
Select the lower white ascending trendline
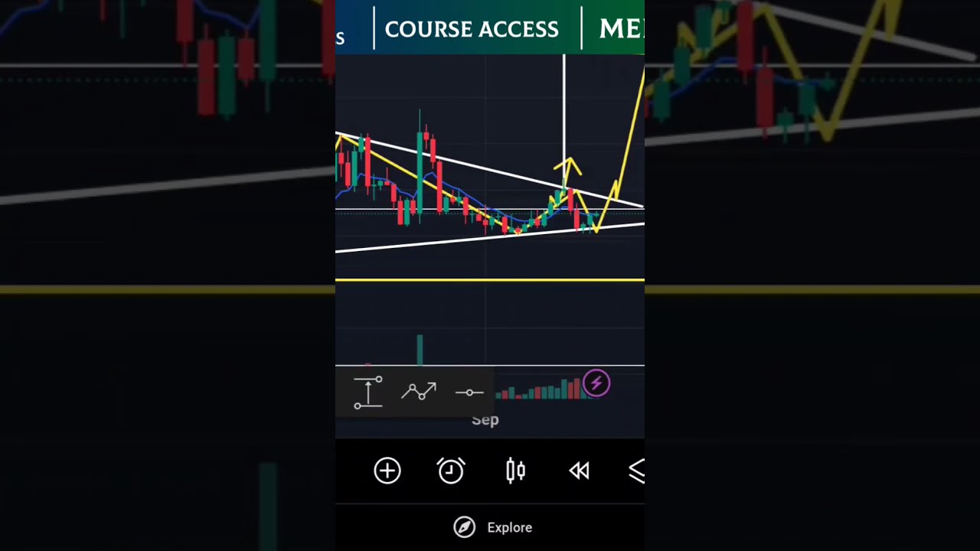[x=490, y=237]
